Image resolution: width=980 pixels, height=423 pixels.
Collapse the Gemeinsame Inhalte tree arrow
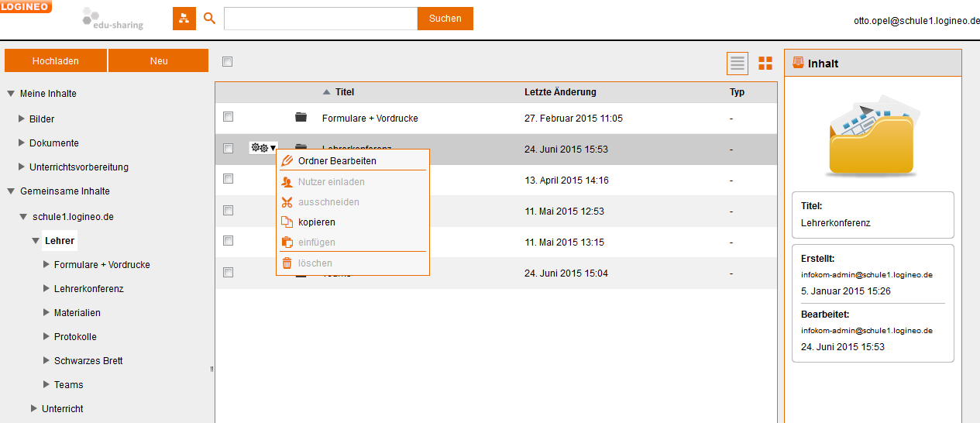(11, 191)
